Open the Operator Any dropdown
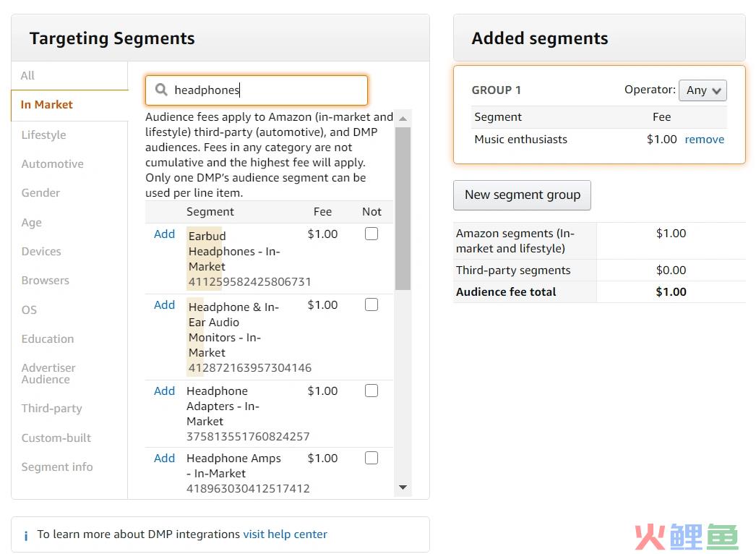The image size is (756, 554). (x=703, y=90)
